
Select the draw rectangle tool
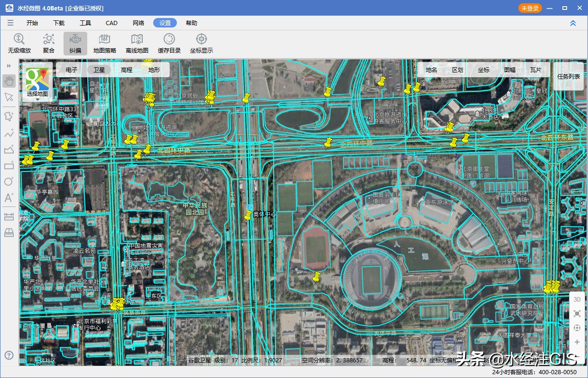[x=9, y=165]
